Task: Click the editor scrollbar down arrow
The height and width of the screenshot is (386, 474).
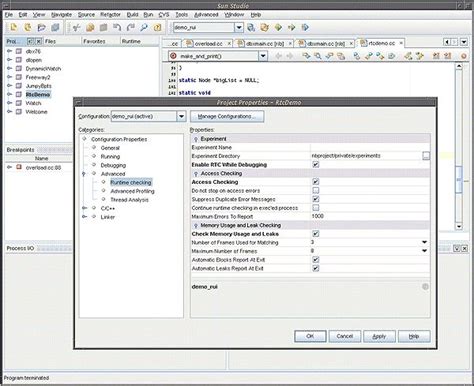Action: (459, 226)
